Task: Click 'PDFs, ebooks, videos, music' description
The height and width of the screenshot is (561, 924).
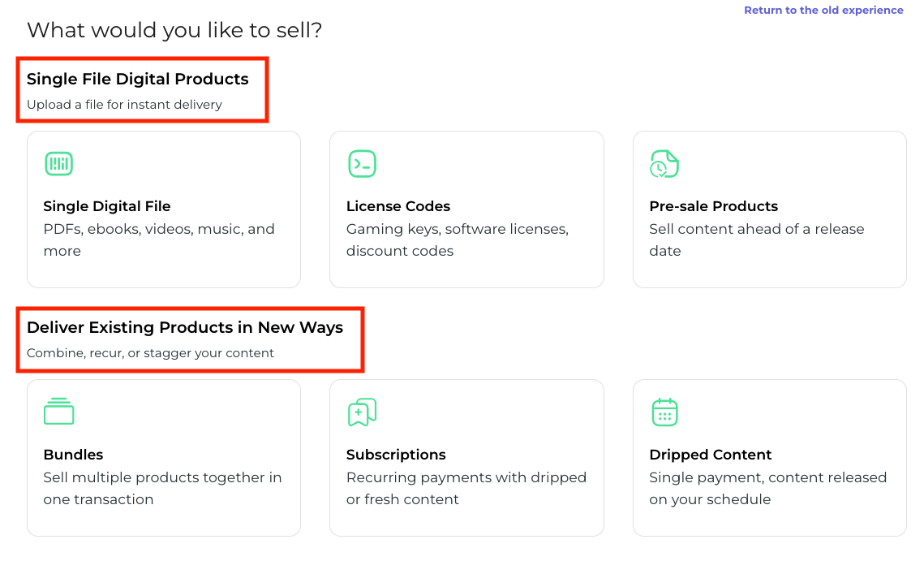Action: 159,229
